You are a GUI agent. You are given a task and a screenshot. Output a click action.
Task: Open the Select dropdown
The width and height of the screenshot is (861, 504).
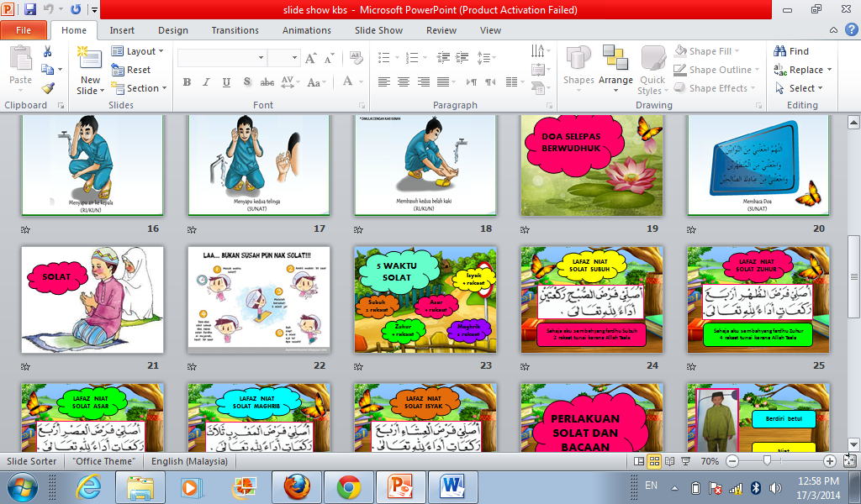(x=800, y=87)
